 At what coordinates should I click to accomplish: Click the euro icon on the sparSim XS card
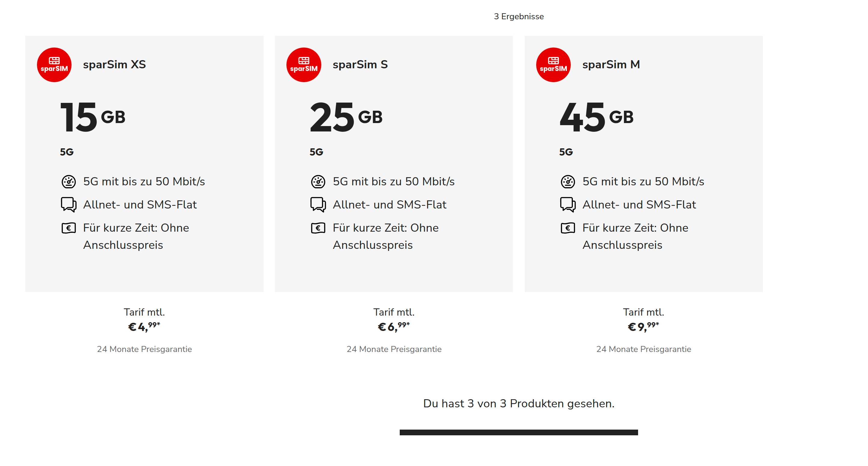pyautogui.click(x=69, y=228)
